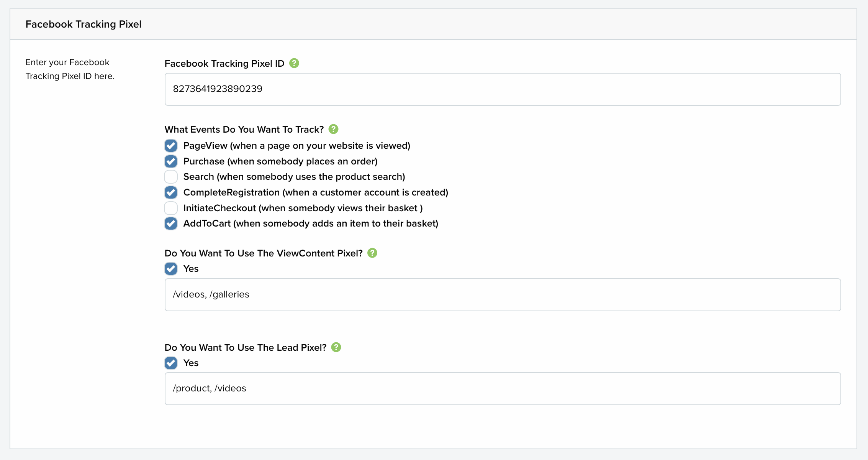
Task: Click the 'InitiateCheckout (when somebody views their basket)' label
Action: coord(303,208)
